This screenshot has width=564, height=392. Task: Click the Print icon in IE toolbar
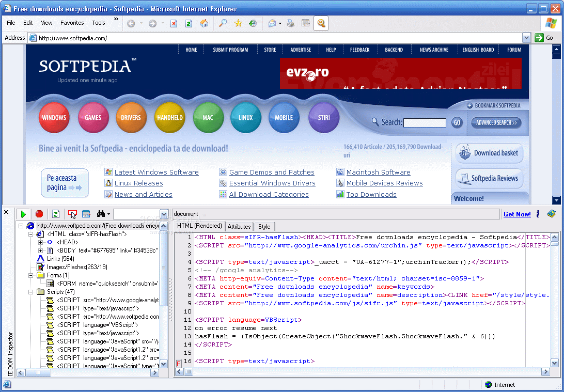pos(291,23)
